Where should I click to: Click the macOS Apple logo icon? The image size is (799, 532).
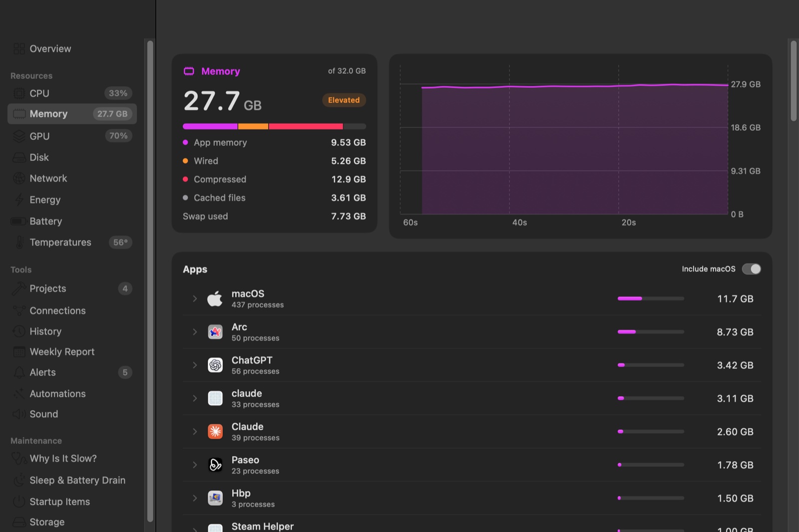click(215, 299)
